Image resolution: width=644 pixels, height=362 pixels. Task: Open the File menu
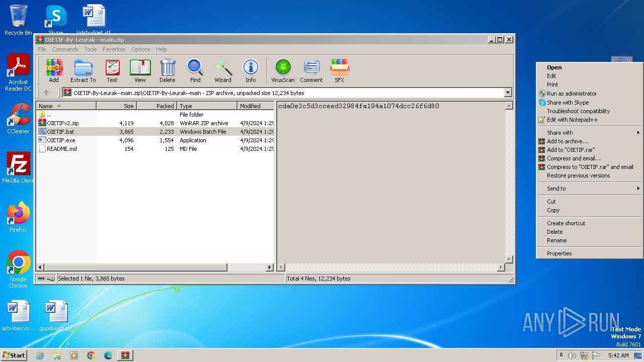(x=42, y=49)
